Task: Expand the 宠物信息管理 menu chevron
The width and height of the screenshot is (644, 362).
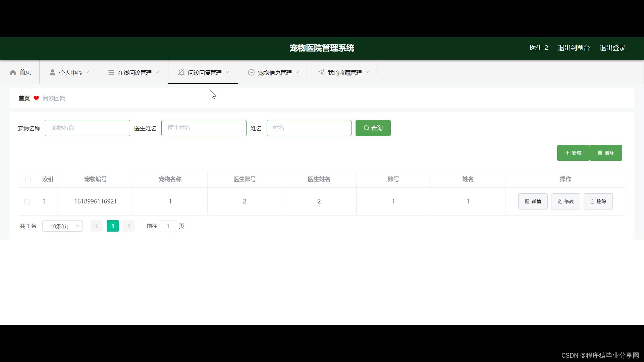Action: (298, 72)
